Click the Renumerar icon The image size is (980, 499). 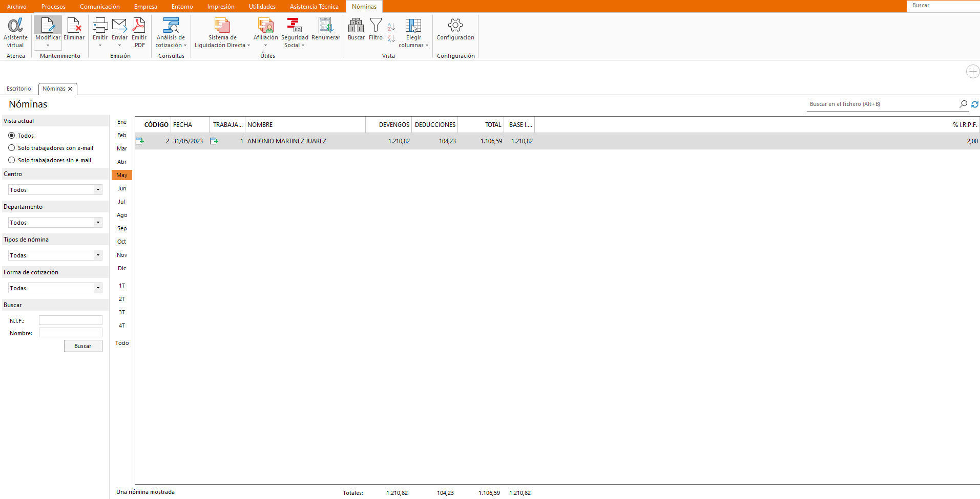coord(326,25)
